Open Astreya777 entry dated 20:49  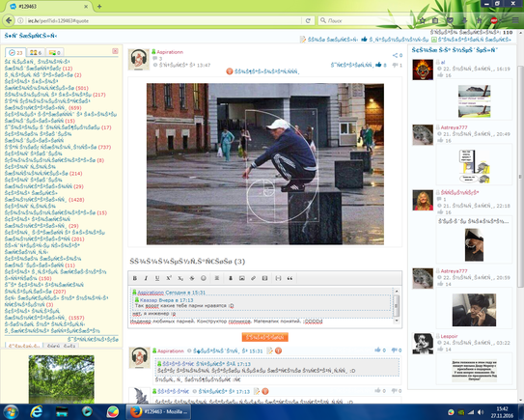(x=454, y=127)
